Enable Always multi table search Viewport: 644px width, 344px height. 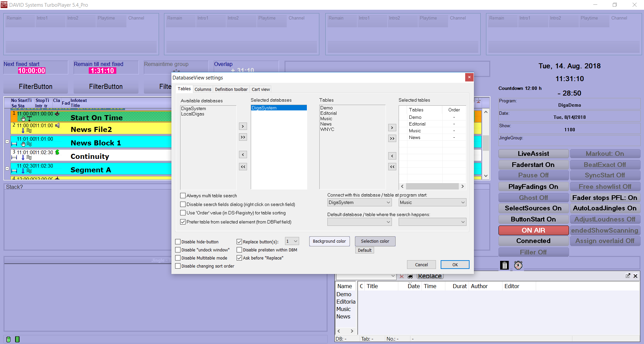(183, 196)
